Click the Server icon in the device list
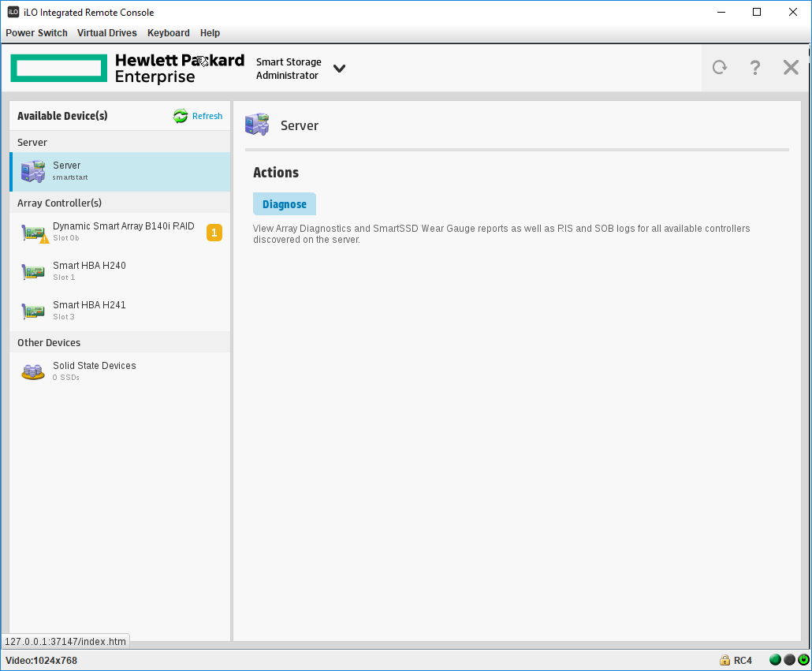The image size is (812, 671). coord(33,171)
